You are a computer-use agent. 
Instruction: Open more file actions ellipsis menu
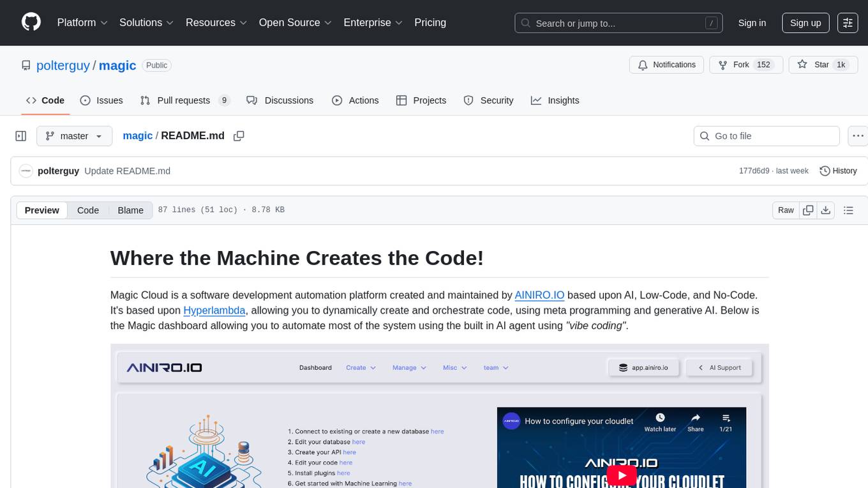tap(858, 136)
